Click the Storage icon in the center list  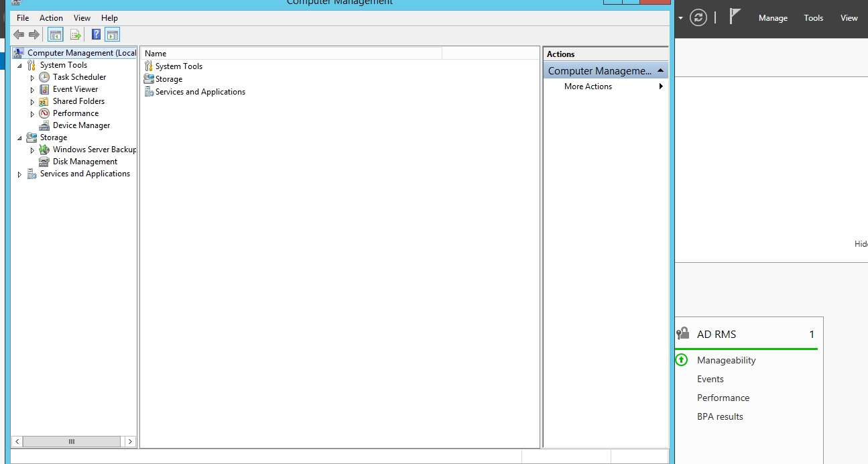click(x=149, y=79)
